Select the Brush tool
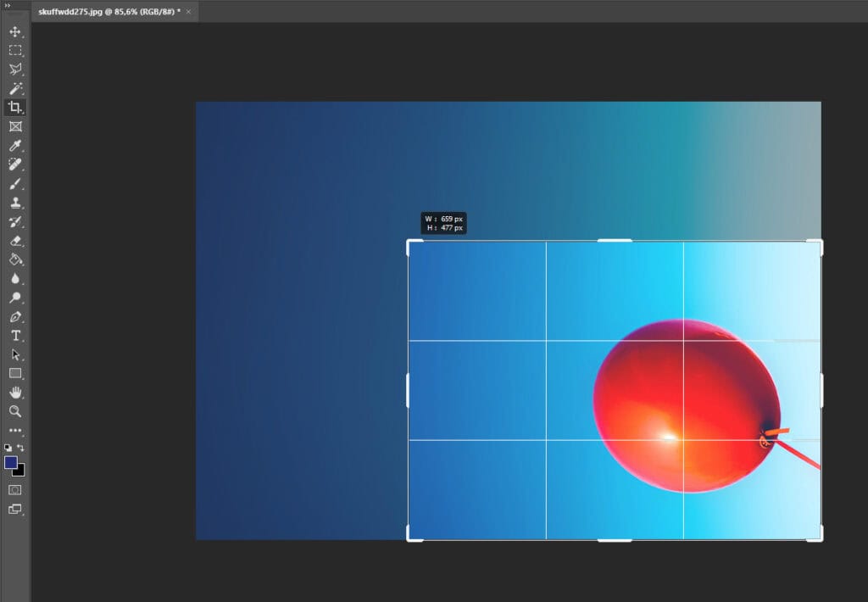 14,183
